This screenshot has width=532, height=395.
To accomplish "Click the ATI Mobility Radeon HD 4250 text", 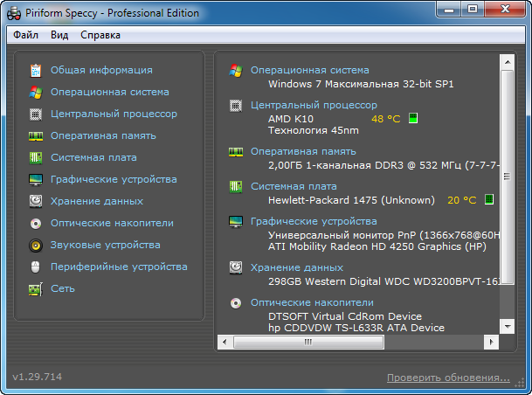I will (x=377, y=246).
